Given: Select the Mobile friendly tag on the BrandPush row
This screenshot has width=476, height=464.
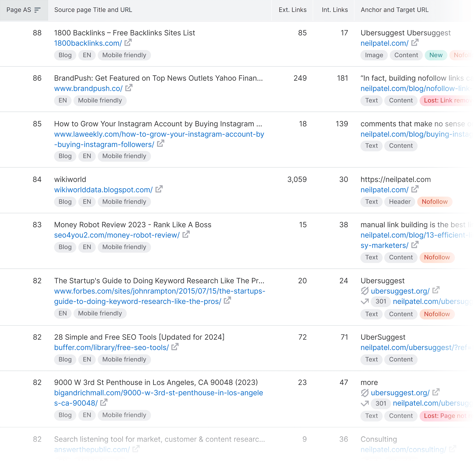Looking at the screenshot, I should point(100,100).
